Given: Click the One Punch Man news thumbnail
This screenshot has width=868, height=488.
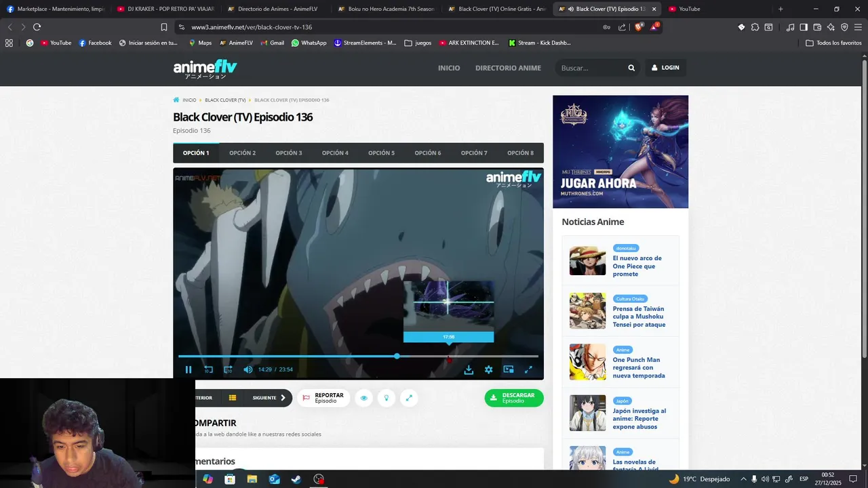Looking at the screenshot, I should coord(587,362).
